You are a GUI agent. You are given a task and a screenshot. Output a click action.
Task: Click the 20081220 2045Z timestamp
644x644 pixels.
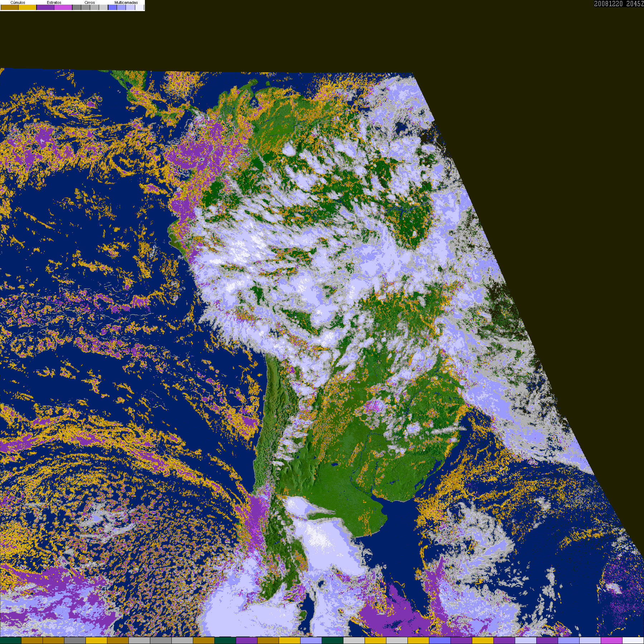[619, 4]
